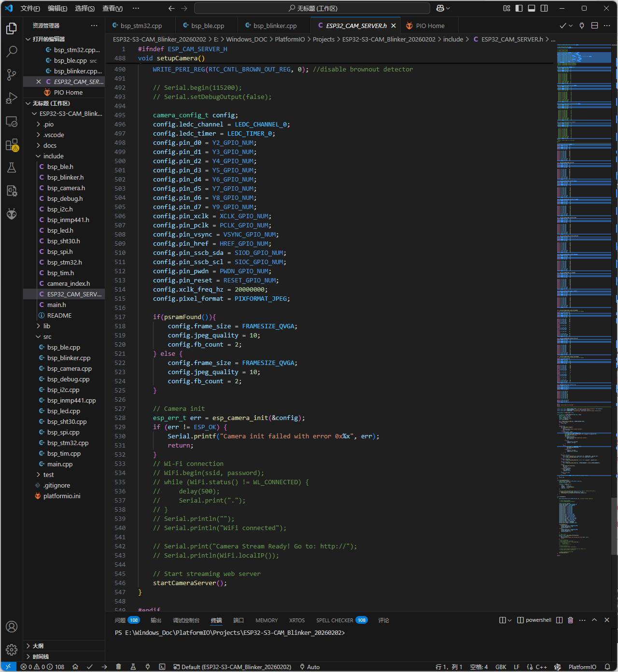Open the Source Control view
This screenshot has width=618, height=672.
[x=12, y=74]
